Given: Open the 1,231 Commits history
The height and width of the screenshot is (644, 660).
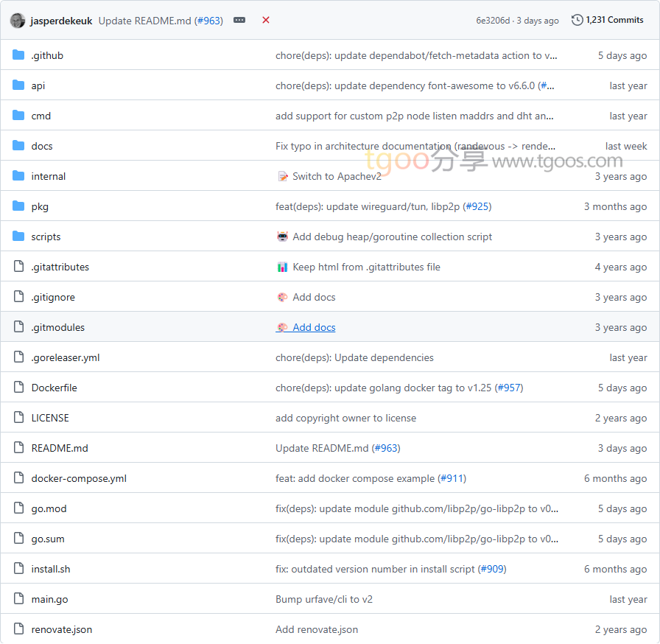Looking at the screenshot, I should point(608,21).
